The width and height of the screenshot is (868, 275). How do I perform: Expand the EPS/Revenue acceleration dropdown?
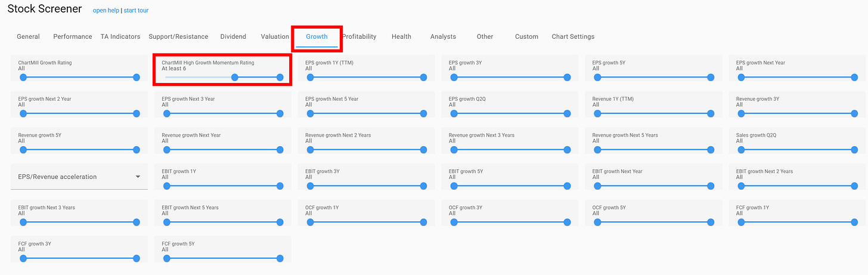(x=79, y=177)
